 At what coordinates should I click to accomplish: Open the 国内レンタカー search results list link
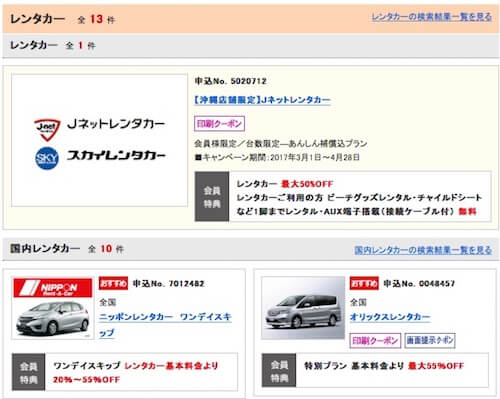click(x=423, y=250)
